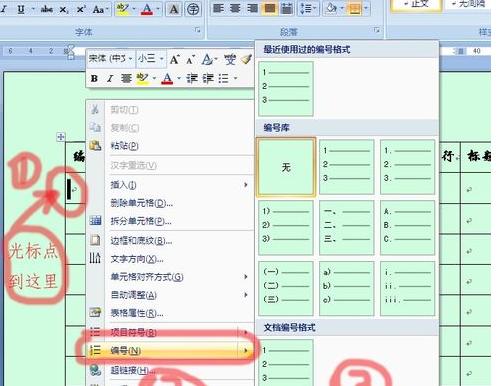Choose 超链接(H) from the context menu
The image size is (497, 386).
pyautogui.click(x=170, y=370)
